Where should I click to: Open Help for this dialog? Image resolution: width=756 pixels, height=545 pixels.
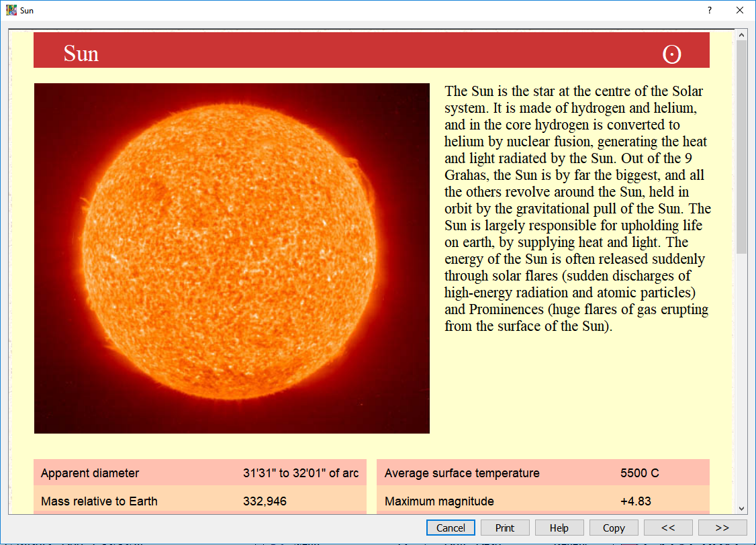click(559, 528)
